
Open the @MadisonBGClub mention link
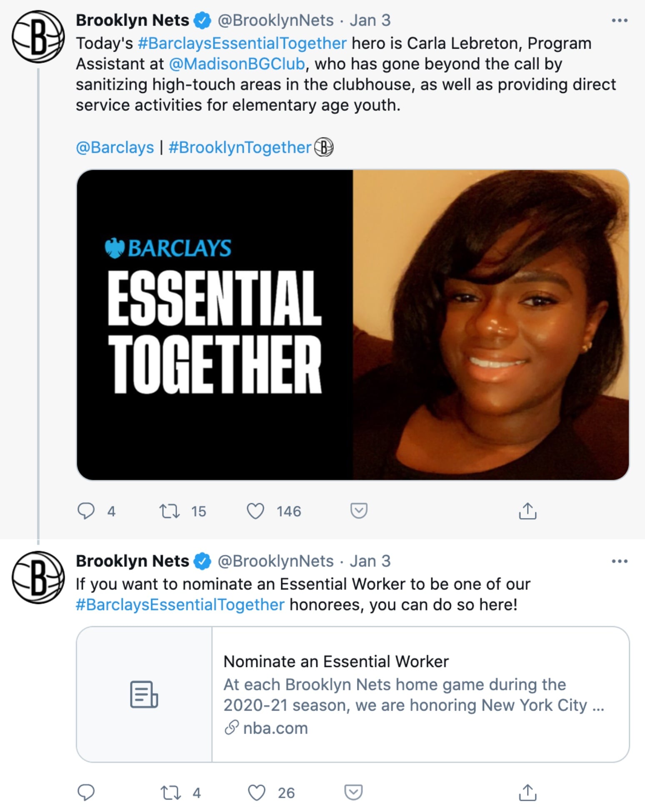(x=237, y=64)
